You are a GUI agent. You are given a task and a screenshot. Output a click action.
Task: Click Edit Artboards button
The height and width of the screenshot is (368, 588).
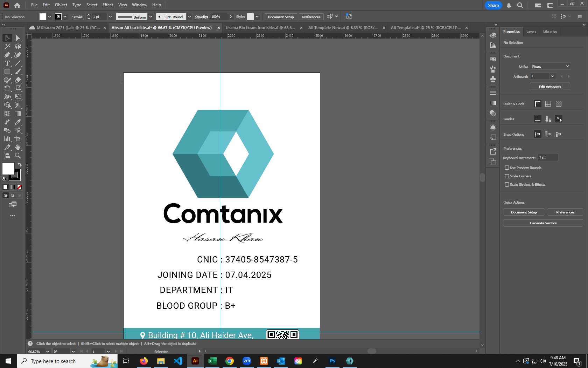(550, 87)
